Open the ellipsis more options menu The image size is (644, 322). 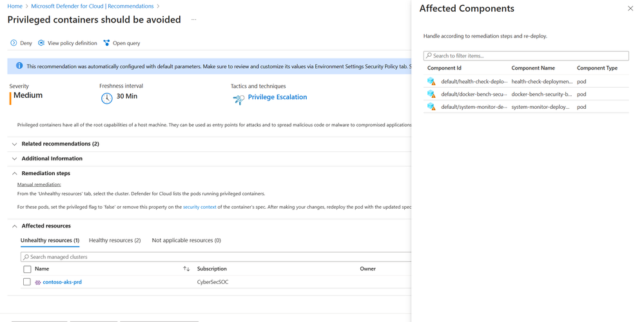tap(194, 19)
